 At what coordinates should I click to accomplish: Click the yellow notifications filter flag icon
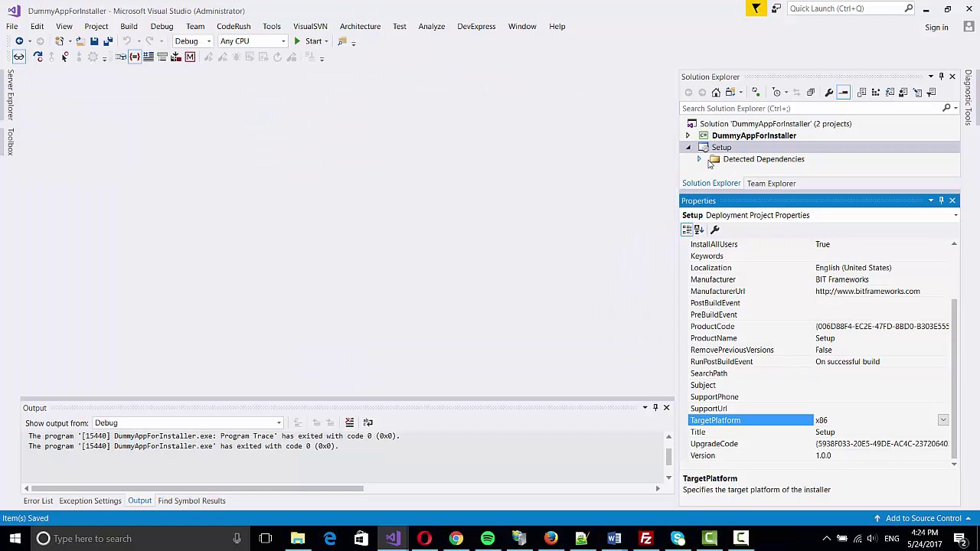point(756,8)
